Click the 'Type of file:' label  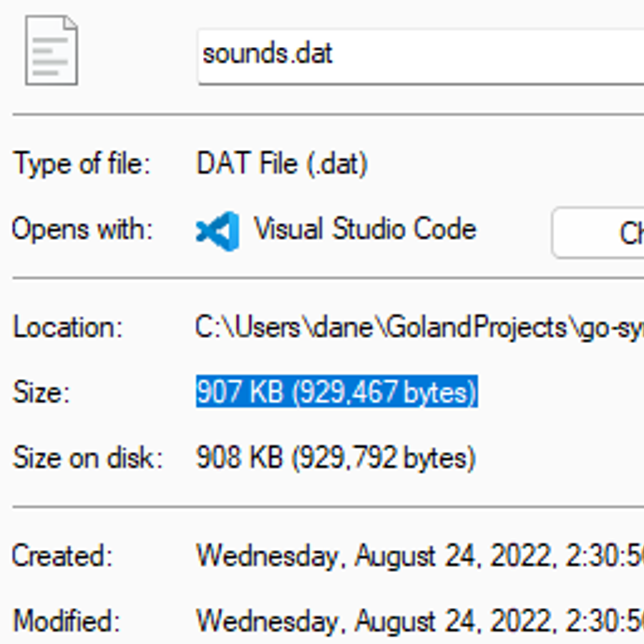pyautogui.click(x=81, y=164)
